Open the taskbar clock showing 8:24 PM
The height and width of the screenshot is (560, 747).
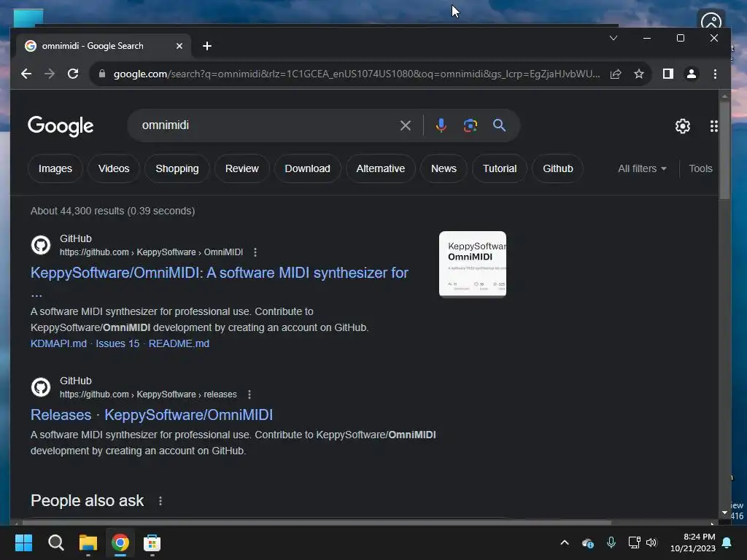693,542
